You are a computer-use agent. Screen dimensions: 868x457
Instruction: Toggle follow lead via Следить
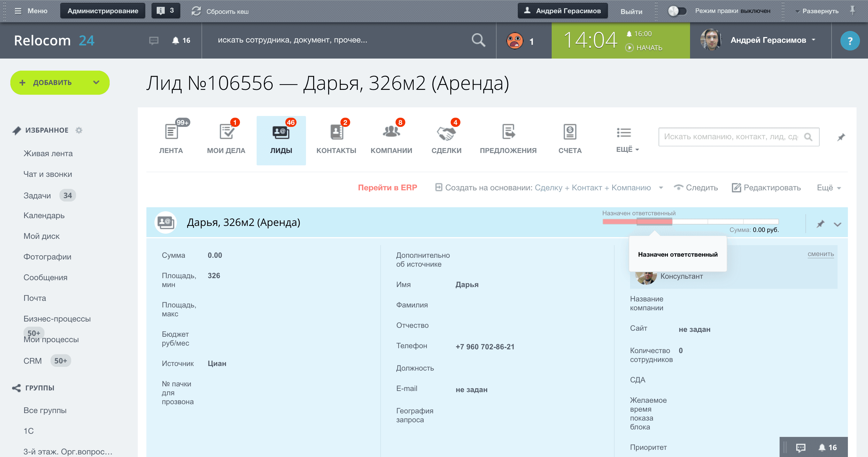695,188
